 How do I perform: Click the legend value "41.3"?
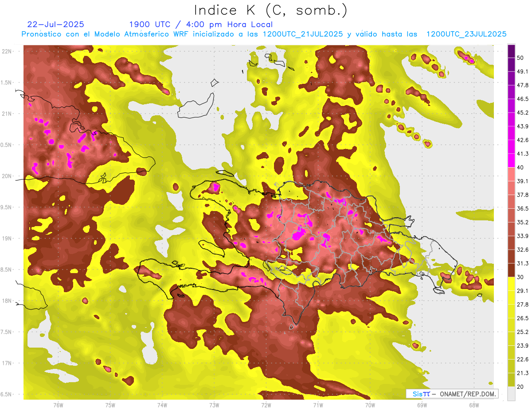click(523, 154)
